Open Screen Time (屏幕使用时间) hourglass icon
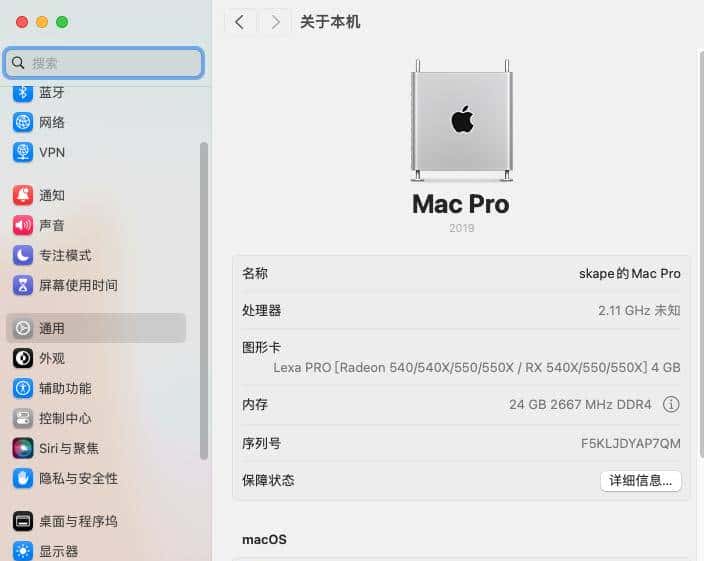This screenshot has height=561, width=704. [22, 285]
